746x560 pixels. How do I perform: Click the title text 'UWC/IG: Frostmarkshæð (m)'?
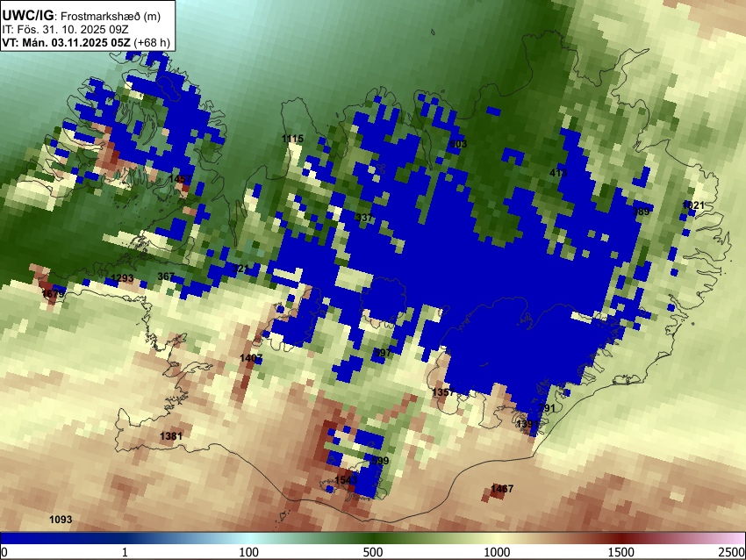click(82, 16)
